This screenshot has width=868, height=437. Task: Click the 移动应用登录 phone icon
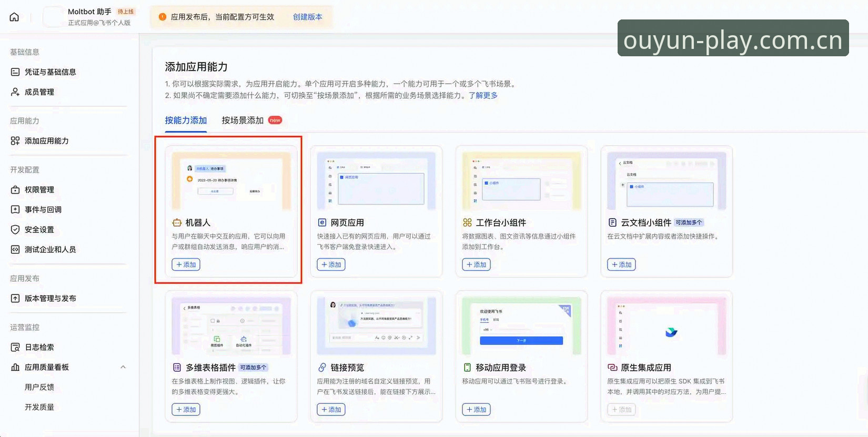[x=467, y=368]
